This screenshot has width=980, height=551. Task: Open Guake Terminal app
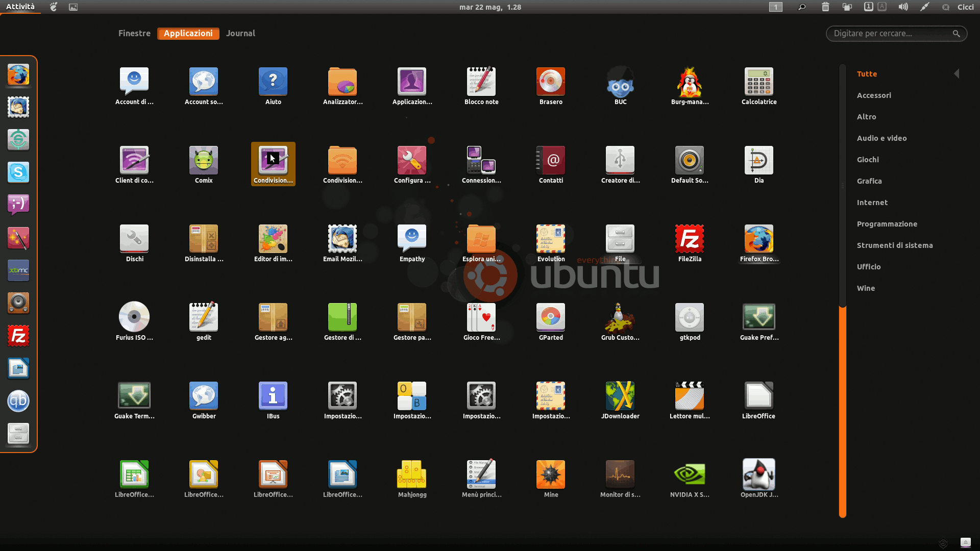coord(134,400)
